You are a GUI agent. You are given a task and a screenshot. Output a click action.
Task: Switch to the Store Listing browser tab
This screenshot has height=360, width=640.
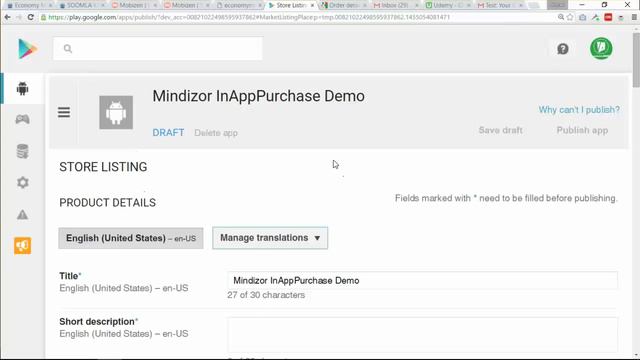coord(291,5)
